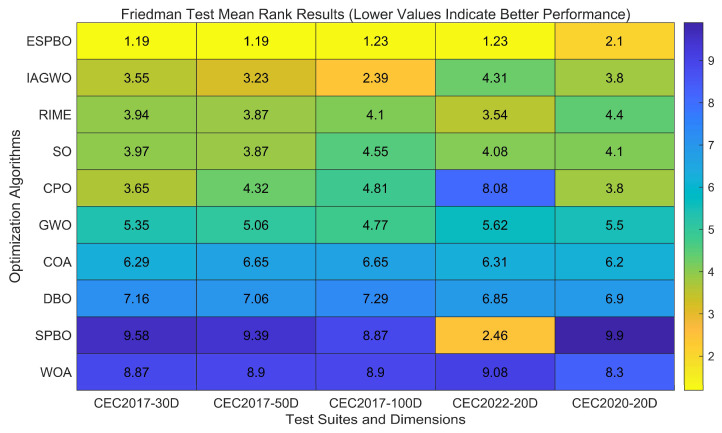Select the IAGWO CEC2017-100D cell with 2.39
Image resolution: width=722 pixels, height=433 pixels.
(x=375, y=78)
